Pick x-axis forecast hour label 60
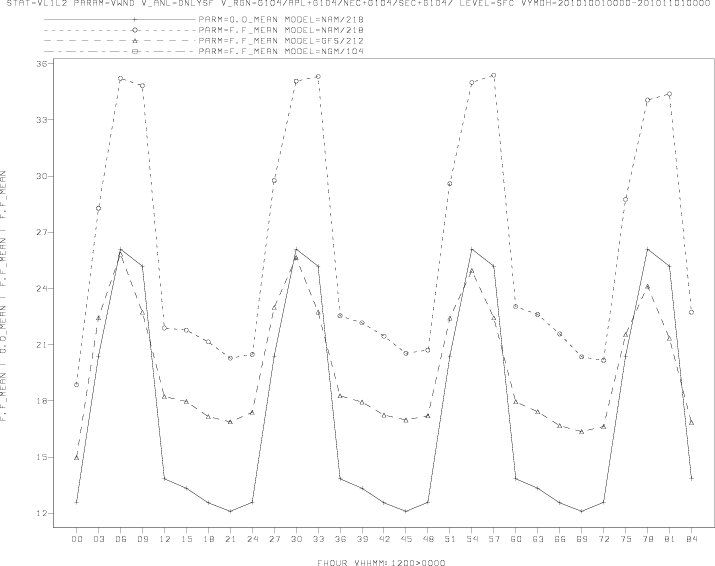This screenshot has height=566, width=715. point(516,539)
